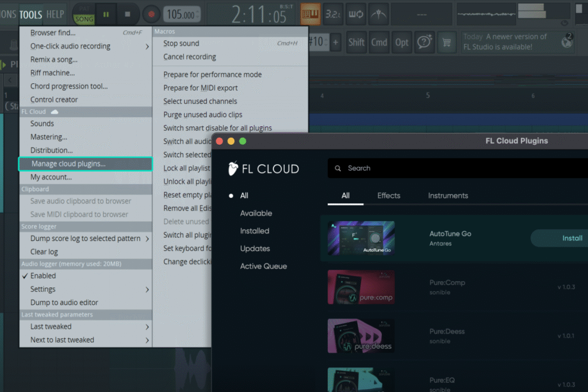Image resolution: width=588 pixels, height=392 pixels.
Task: Open the pure:comp plugin thumbnail
Action: (361, 287)
